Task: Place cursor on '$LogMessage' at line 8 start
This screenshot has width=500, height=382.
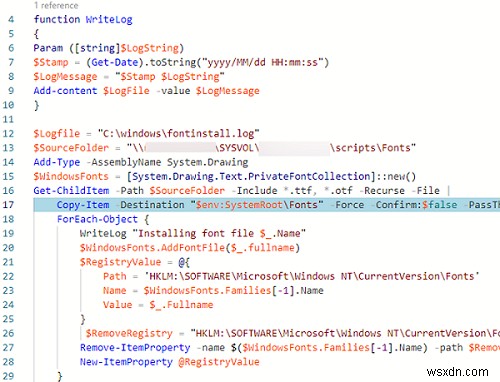Action: pos(65,77)
